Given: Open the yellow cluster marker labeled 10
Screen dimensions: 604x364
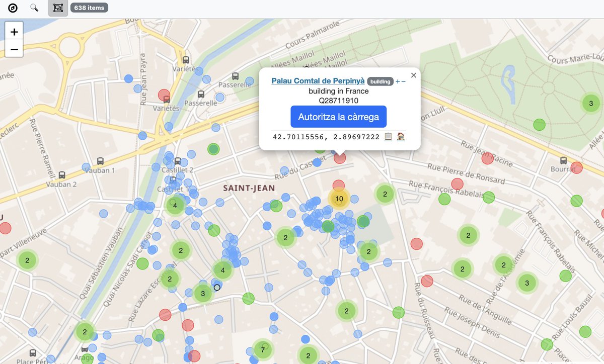Looking at the screenshot, I should [339, 199].
